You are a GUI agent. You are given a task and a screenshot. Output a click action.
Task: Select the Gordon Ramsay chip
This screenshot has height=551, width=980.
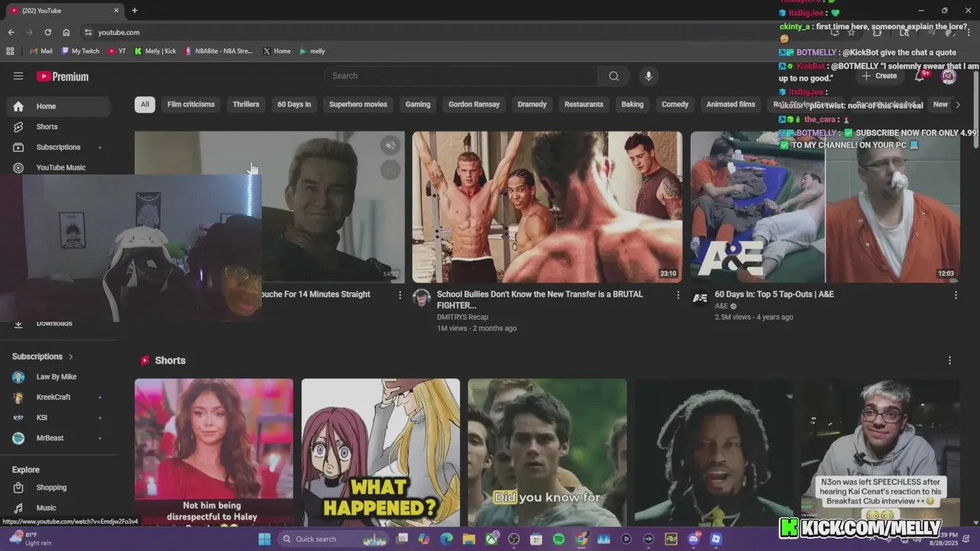[474, 104]
